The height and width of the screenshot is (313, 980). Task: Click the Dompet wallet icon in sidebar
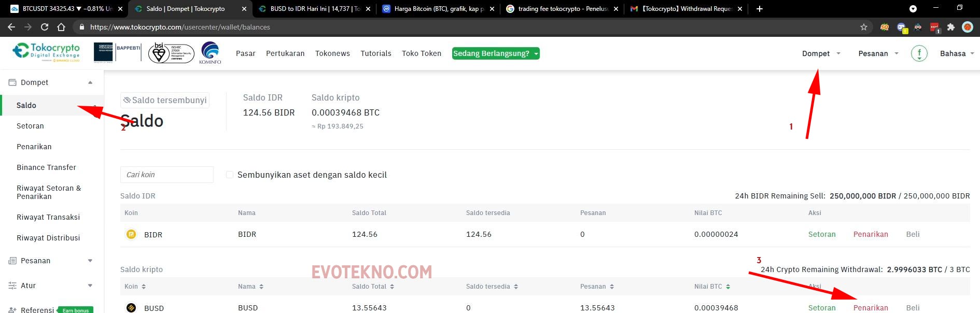pyautogui.click(x=12, y=82)
